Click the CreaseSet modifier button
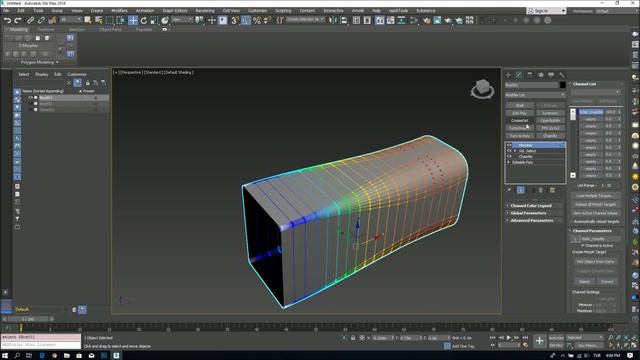 coord(519,120)
